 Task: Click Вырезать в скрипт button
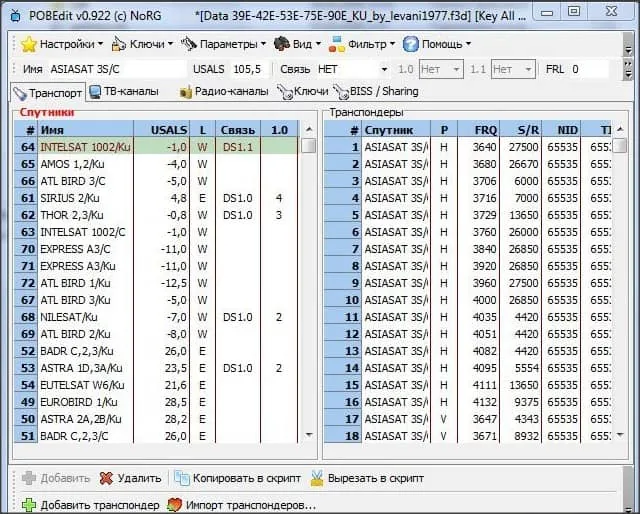[x=367, y=478]
